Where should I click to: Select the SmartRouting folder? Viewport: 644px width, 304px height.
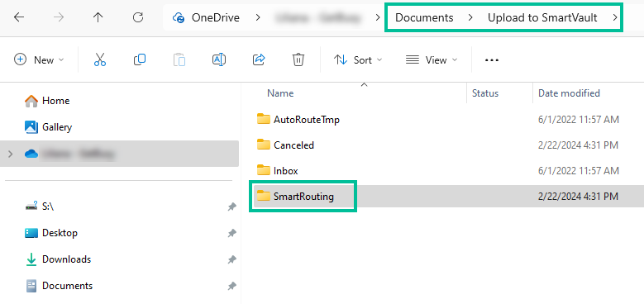tap(303, 196)
